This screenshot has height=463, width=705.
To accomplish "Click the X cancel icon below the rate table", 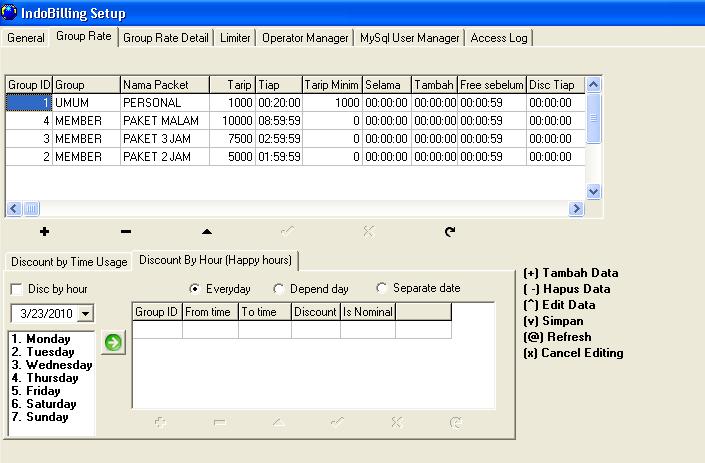I will coord(369,232).
